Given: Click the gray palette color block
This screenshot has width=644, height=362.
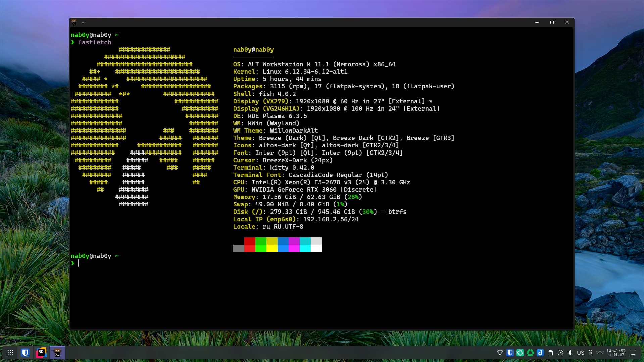Looking at the screenshot, I should (x=239, y=248).
